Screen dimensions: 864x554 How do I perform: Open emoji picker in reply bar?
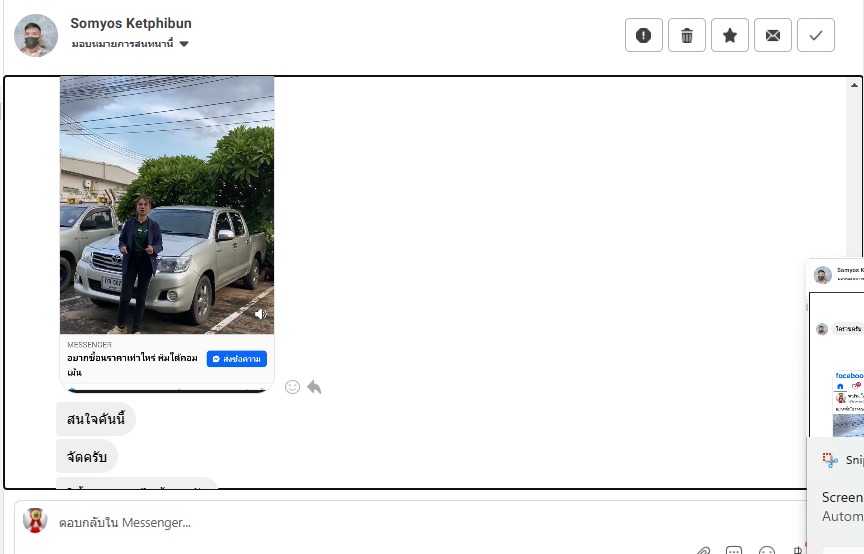(x=766, y=550)
